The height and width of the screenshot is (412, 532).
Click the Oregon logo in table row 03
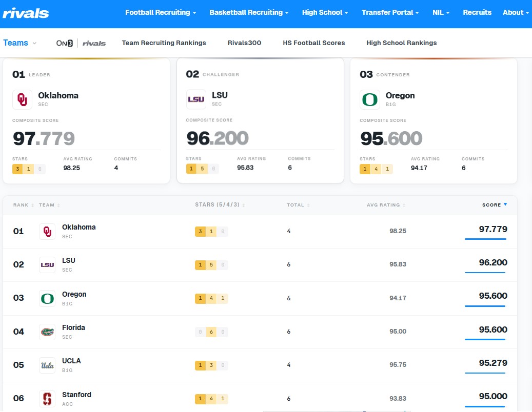pos(47,299)
